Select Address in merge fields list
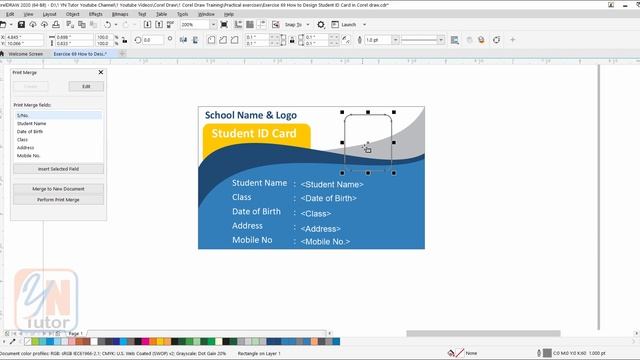 pyautogui.click(x=58, y=147)
